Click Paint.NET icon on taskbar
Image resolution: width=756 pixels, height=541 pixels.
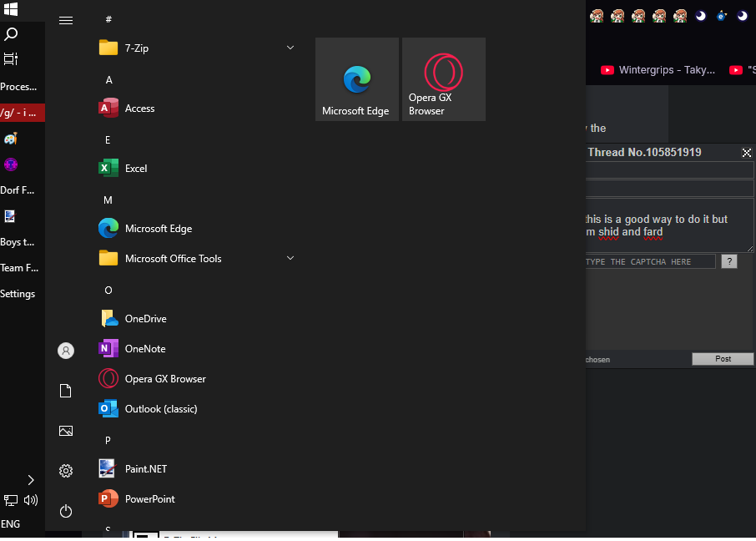tap(10, 216)
